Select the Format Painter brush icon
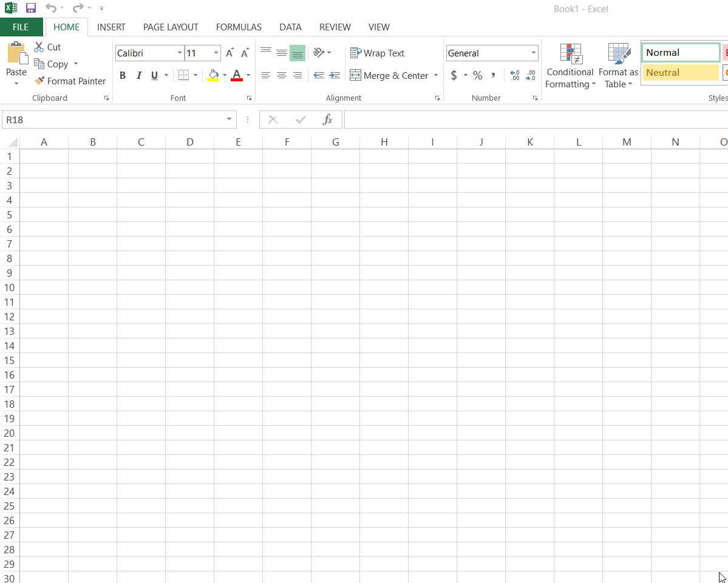Viewport: 728px width, 583px height. tap(39, 81)
